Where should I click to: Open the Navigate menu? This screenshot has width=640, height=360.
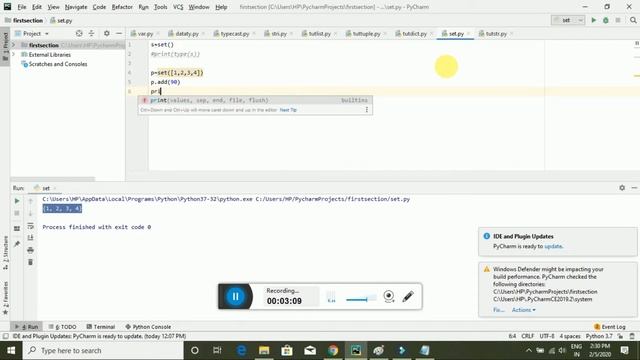point(76,7)
